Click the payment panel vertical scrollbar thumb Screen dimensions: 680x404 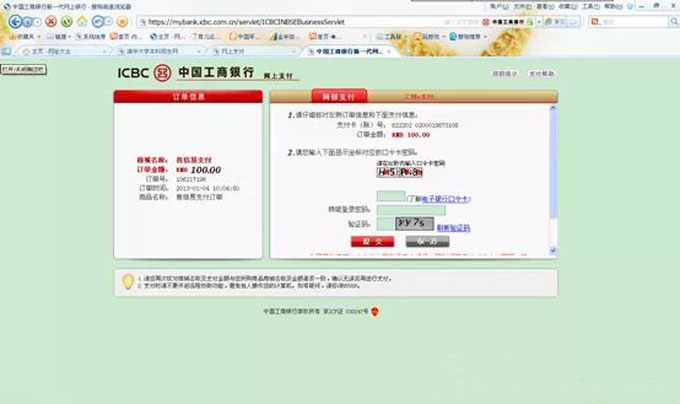point(553,165)
